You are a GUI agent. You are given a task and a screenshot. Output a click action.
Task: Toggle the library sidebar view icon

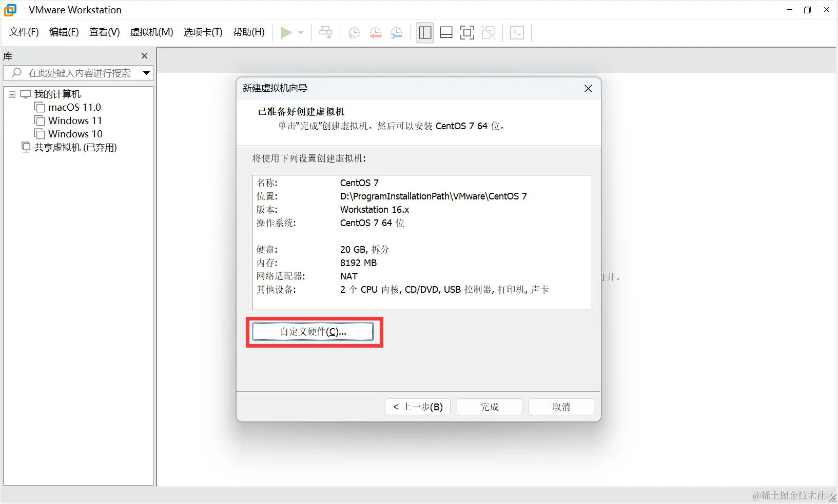[x=425, y=33]
